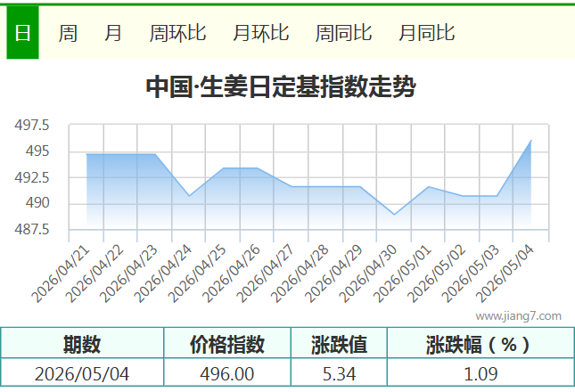Click the y-axis label 495
Image resolution: width=575 pixels, height=392 pixels.
point(37,151)
